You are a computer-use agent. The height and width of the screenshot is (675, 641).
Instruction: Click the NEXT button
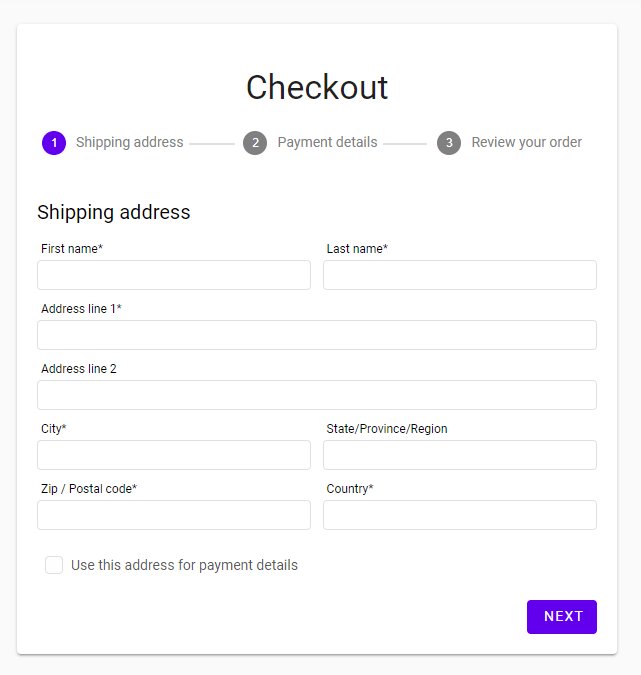tap(562, 617)
